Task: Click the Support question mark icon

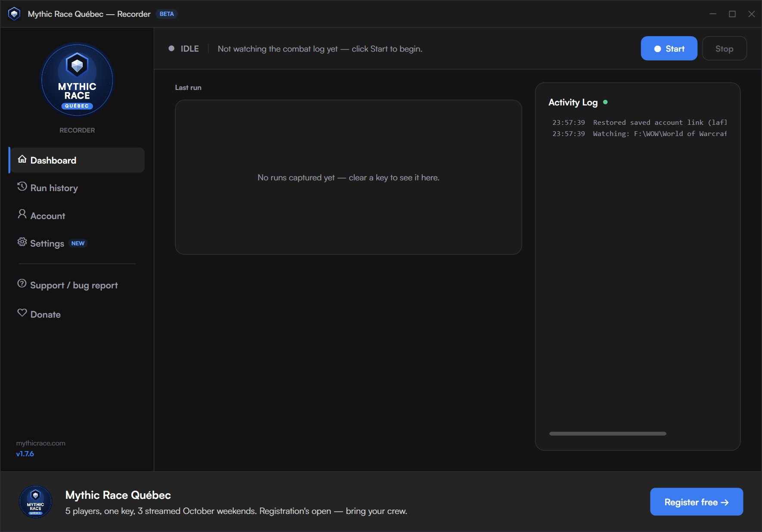Action: click(x=22, y=284)
